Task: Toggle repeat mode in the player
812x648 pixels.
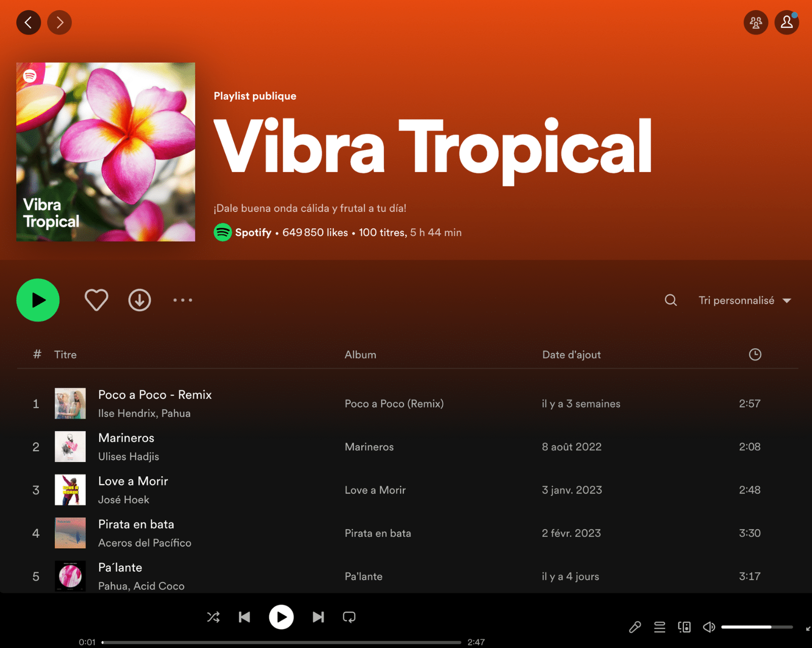Action: tap(349, 617)
